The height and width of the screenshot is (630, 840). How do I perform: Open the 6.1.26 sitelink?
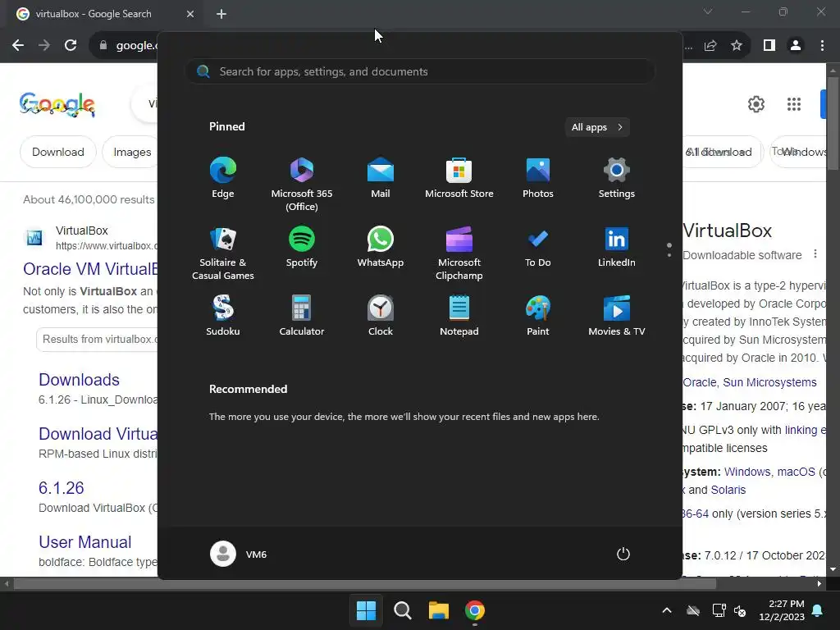[61, 488]
